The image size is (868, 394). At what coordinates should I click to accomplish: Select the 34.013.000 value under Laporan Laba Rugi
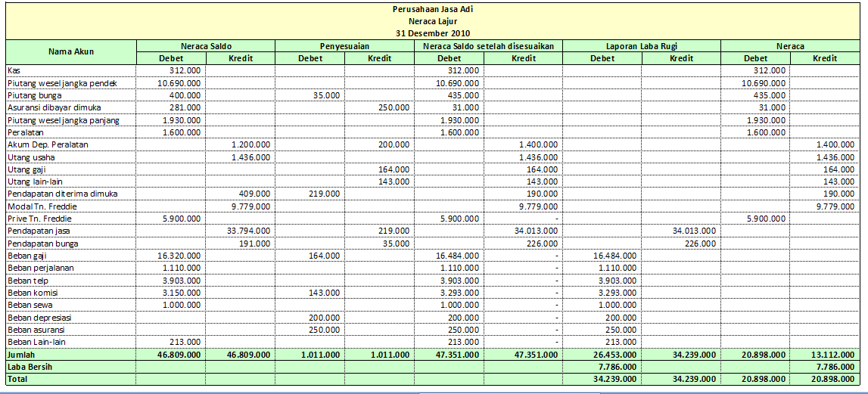point(693,231)
